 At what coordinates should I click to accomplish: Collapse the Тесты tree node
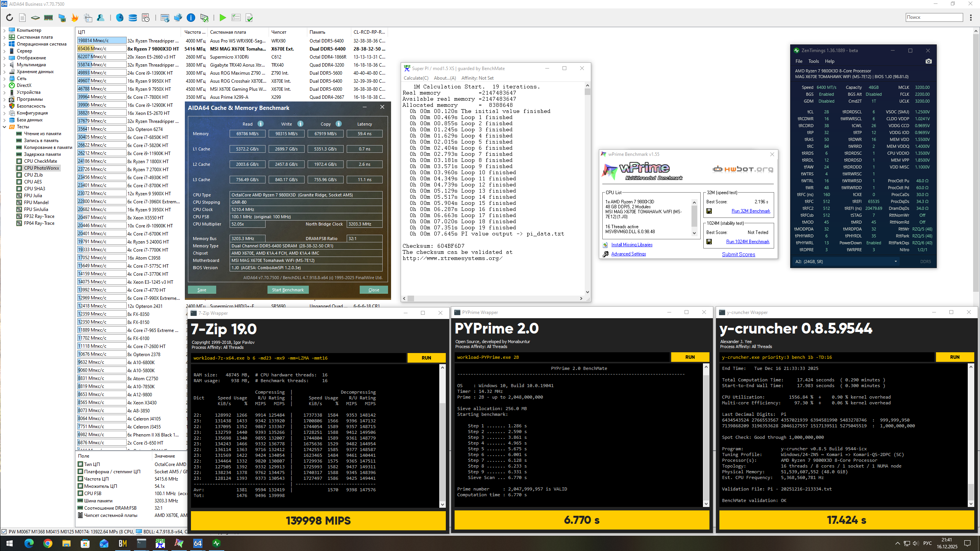[x=5, y=127]
